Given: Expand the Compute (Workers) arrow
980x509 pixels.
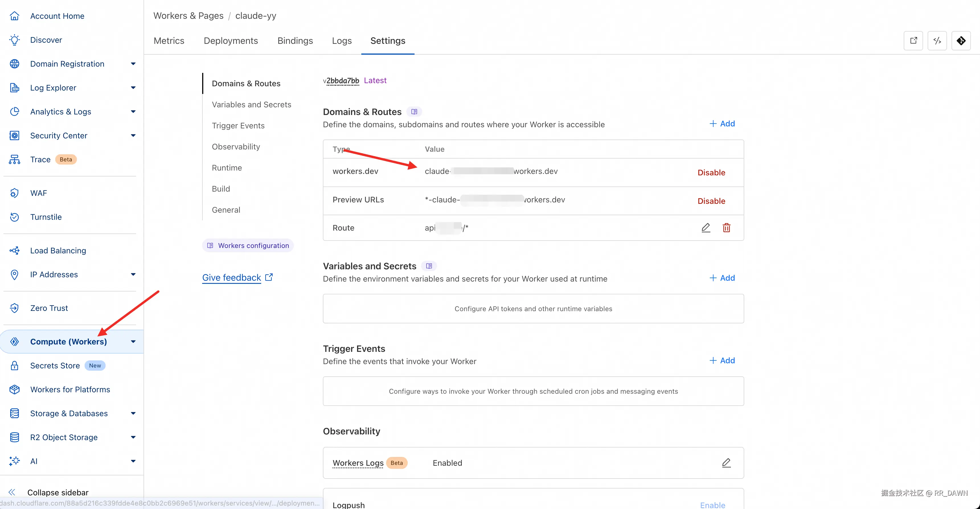Looking at the screenshot, I should point(133,342).
